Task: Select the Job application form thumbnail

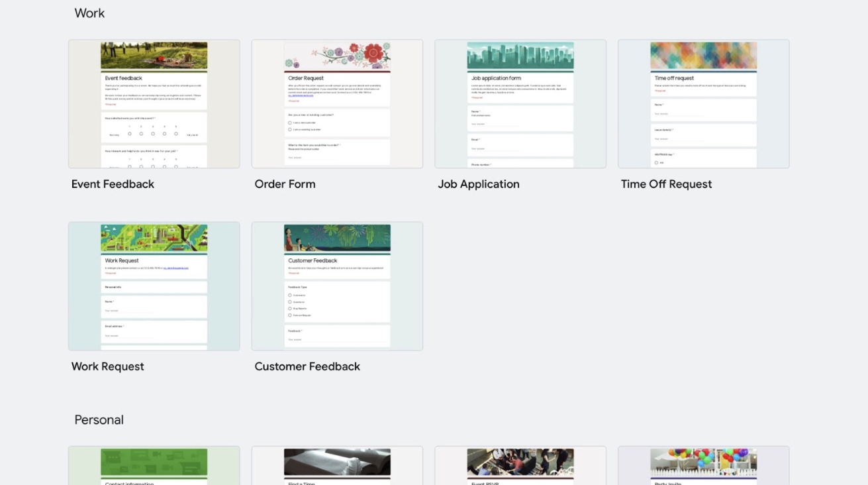Action: click(x=520, y=104)
